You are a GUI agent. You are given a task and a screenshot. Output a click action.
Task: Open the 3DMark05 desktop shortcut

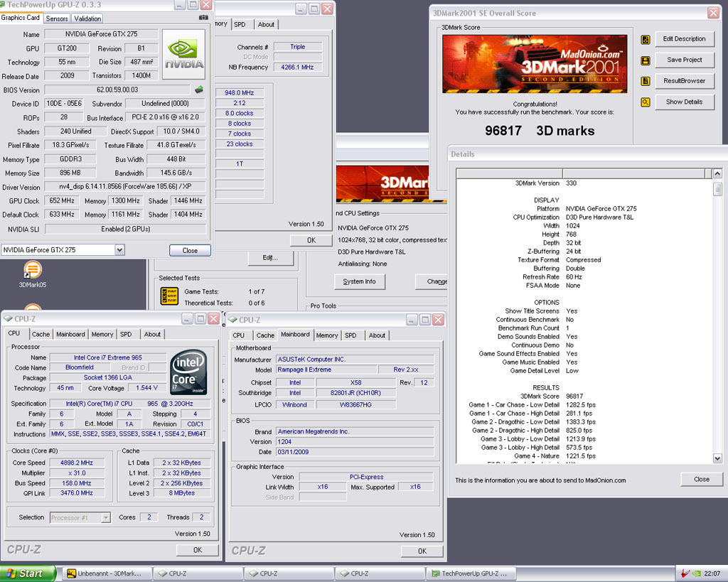pos(33,274)
